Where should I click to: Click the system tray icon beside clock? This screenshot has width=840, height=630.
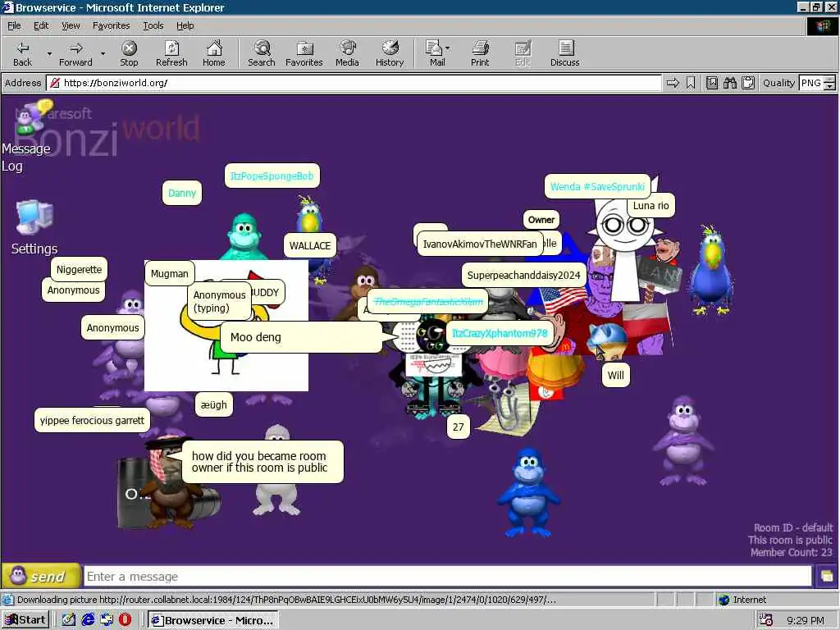(766, 620)
